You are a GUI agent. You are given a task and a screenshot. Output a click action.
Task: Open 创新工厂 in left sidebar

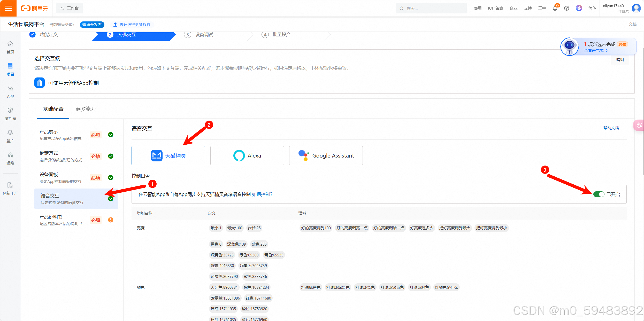click(x=10, y=189)
